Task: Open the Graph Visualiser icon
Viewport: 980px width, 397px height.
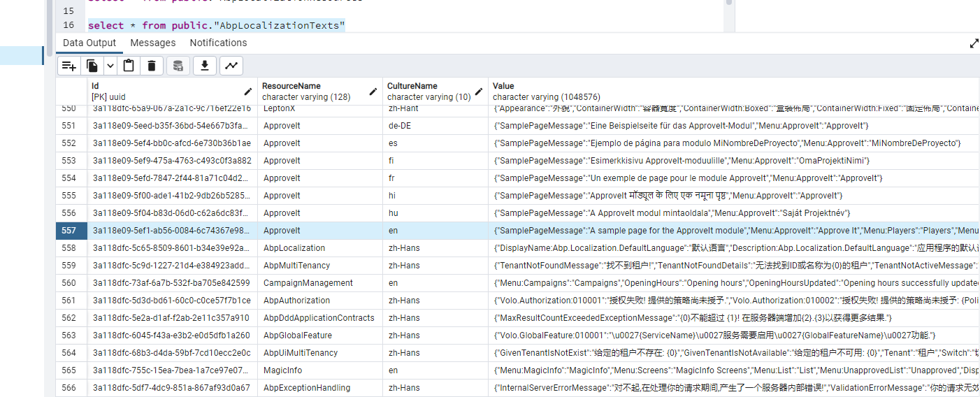Action: pyautogui.click(x=231, y=66)
